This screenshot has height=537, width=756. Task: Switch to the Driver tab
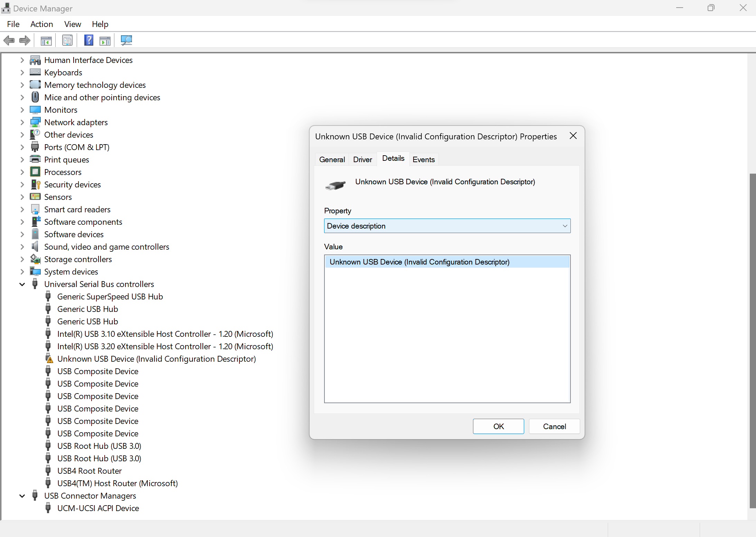coord(362,159)
